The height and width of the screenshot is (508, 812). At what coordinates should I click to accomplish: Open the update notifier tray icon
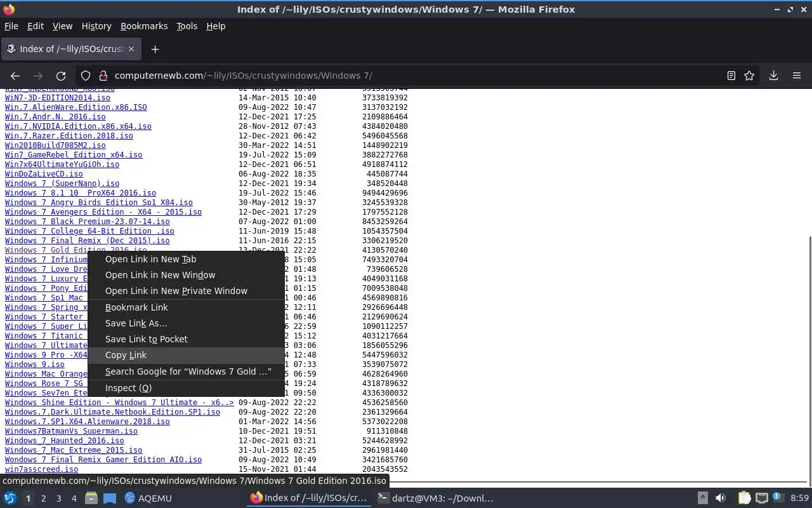click(x=779, y=498)
